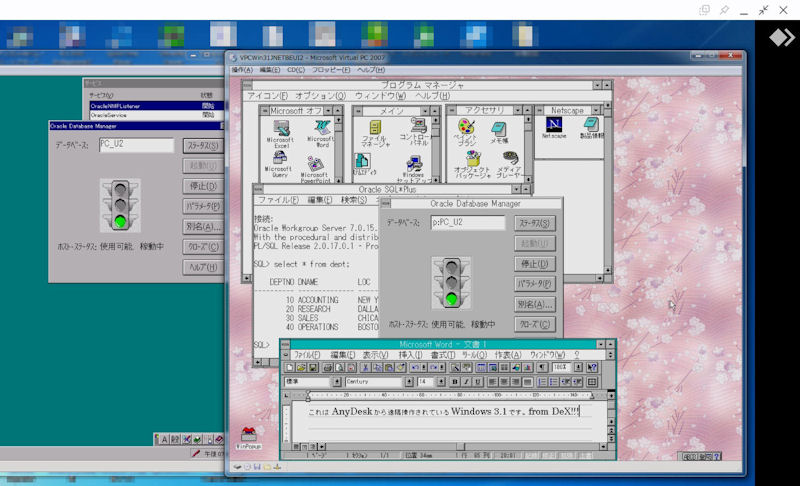The height and width of the screenshot is (486, 800).
Task: Toggle justify alignment in Word formatting bar
Action: click(x=527, y=382)
